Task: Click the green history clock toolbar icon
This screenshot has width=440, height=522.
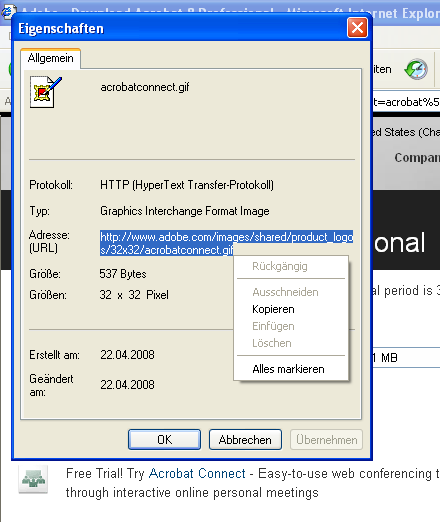Action: pos(416,69)
